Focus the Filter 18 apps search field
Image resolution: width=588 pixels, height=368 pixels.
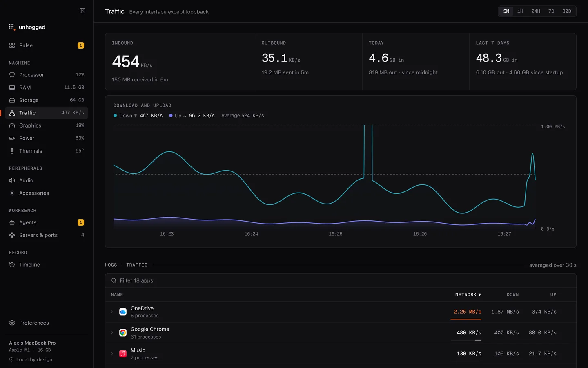coord(341,280)
